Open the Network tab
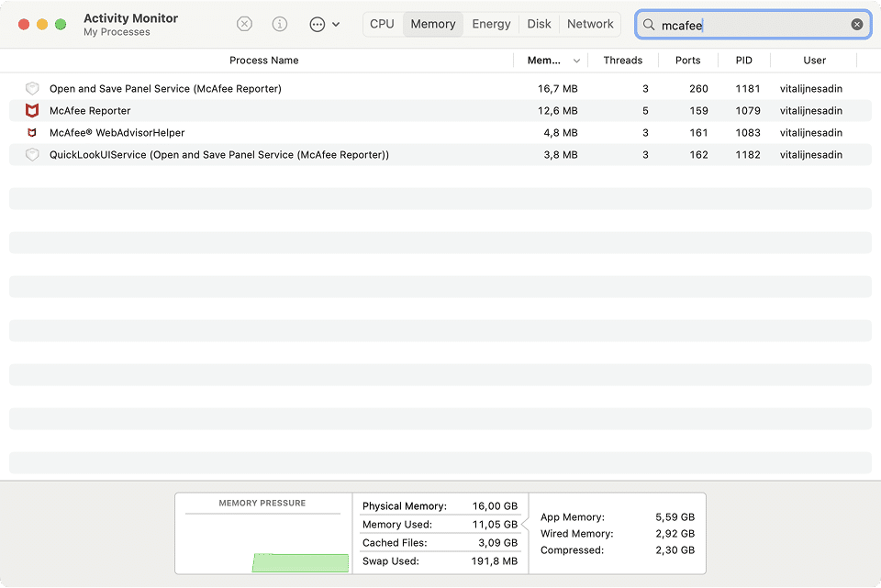Viewport: 881px width, 588px height. pos(590,24)
